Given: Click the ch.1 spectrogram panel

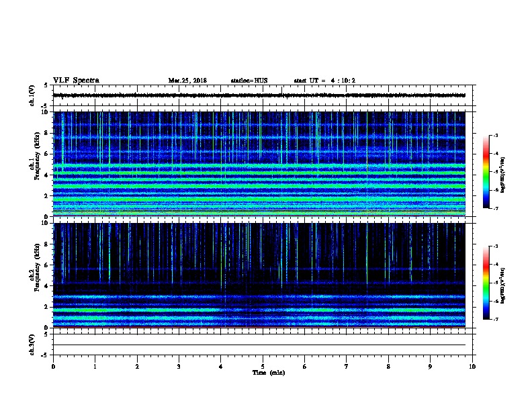Looking at the screenshot, I should pyautogui.click(x=259, y=164).
